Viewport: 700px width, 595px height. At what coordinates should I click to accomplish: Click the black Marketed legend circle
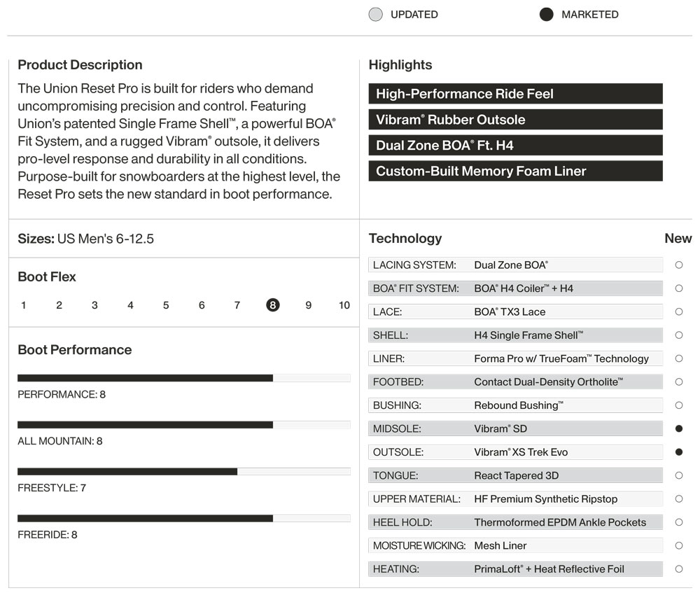(547, 15)
